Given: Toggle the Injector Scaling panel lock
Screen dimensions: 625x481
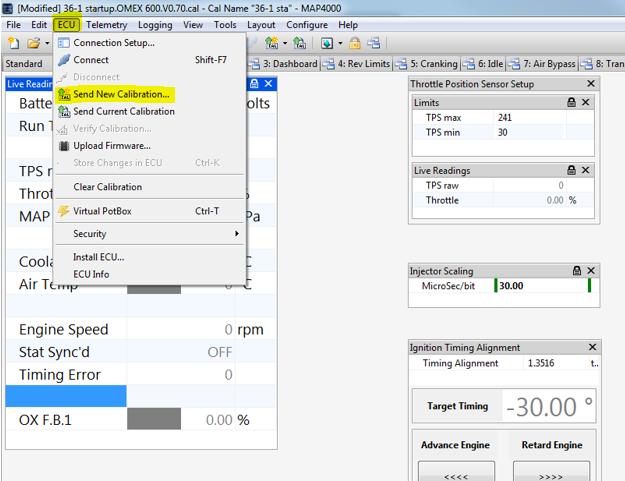Looking at the screenshot, I should pos(576,271).
